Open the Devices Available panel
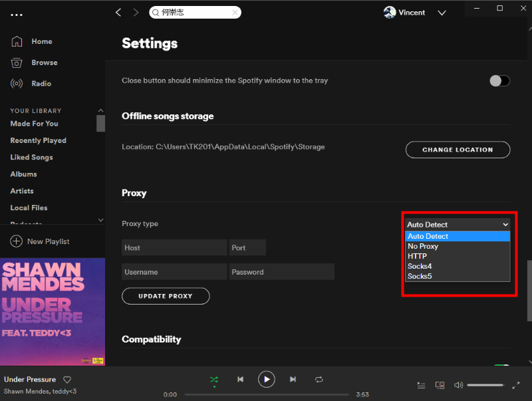Image resolution: width=532 pixels, height=401 pixels. pos(440,385)
